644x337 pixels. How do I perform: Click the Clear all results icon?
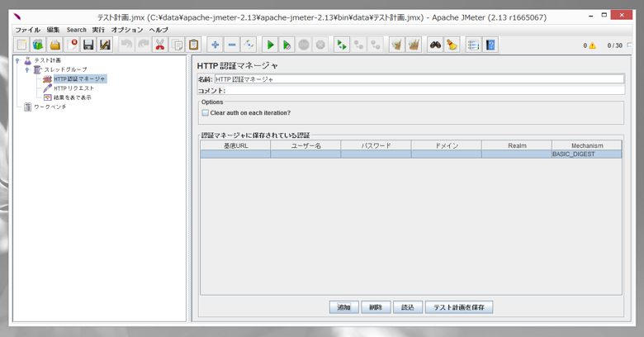click(414, 45)
